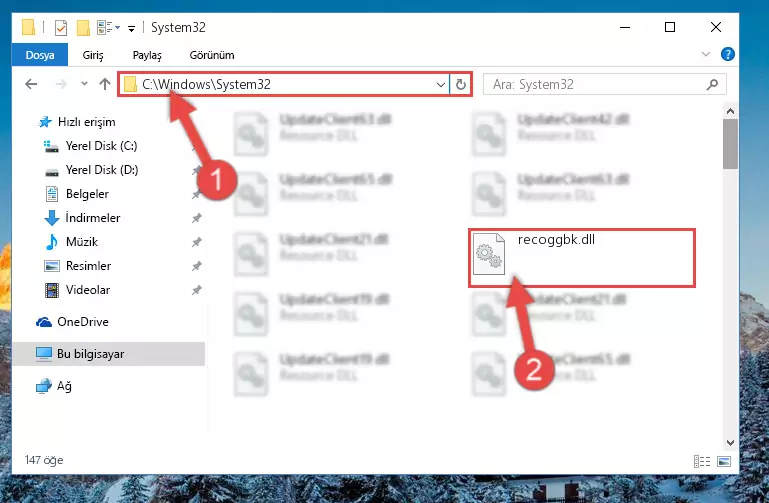
Task: Click the scroll up arrow of file list
Action: pos(730,111)
